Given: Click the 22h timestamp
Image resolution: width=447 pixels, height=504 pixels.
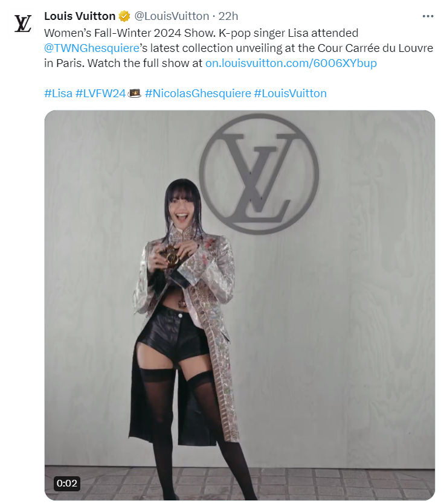Looking at the screenshot, I should tap(228, 16).
